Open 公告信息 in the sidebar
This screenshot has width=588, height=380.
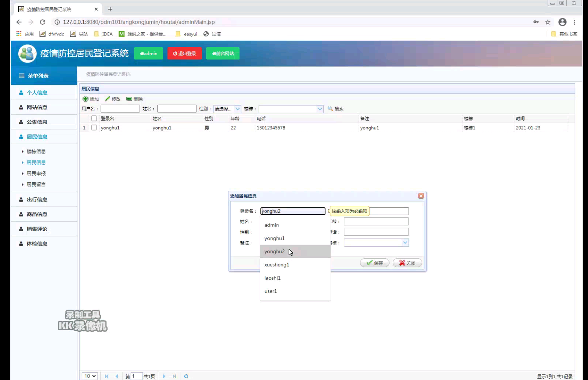click(44, 122)
